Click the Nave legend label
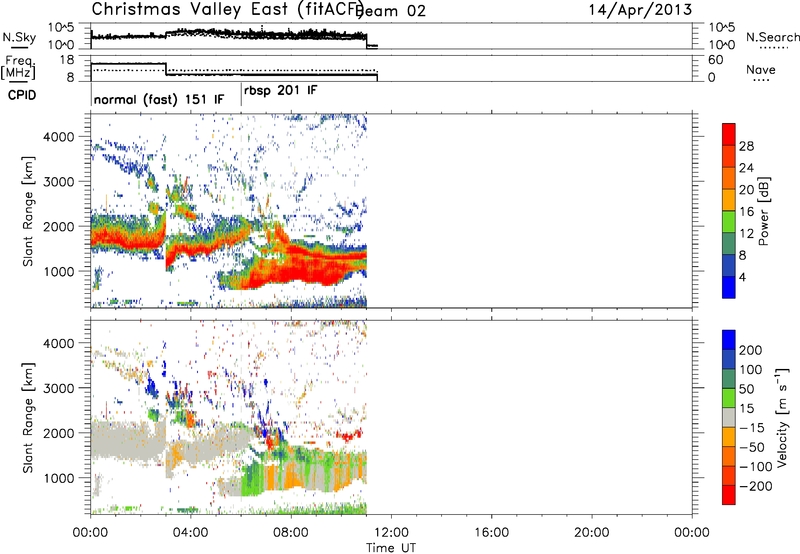 pyautogui.click(x=760, y=69)
